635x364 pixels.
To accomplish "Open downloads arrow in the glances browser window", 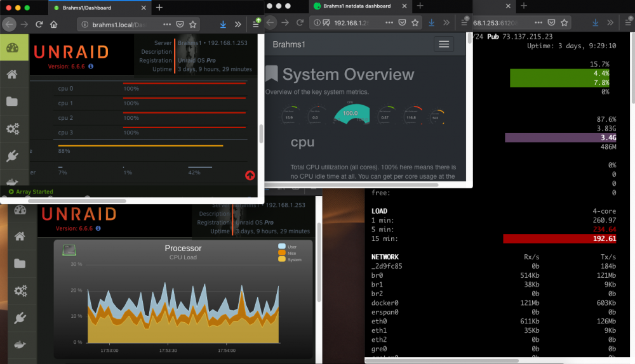I will (596, 23).
